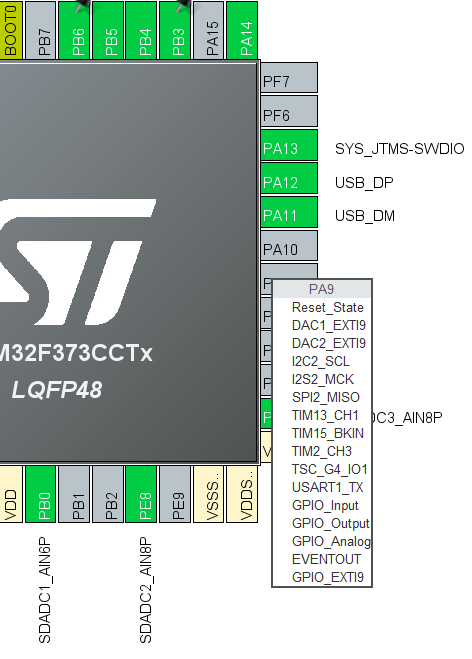Click top pin PB5

(x=108, y=30)
